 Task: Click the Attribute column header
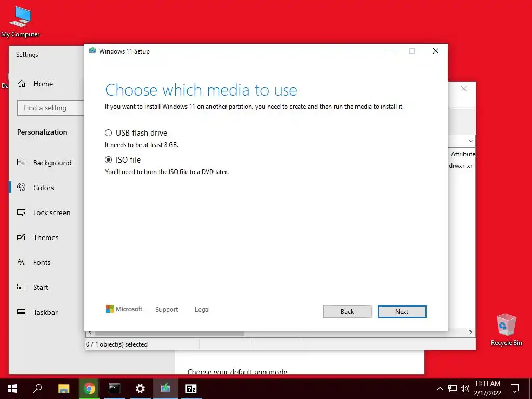click(x=463, y=154)
